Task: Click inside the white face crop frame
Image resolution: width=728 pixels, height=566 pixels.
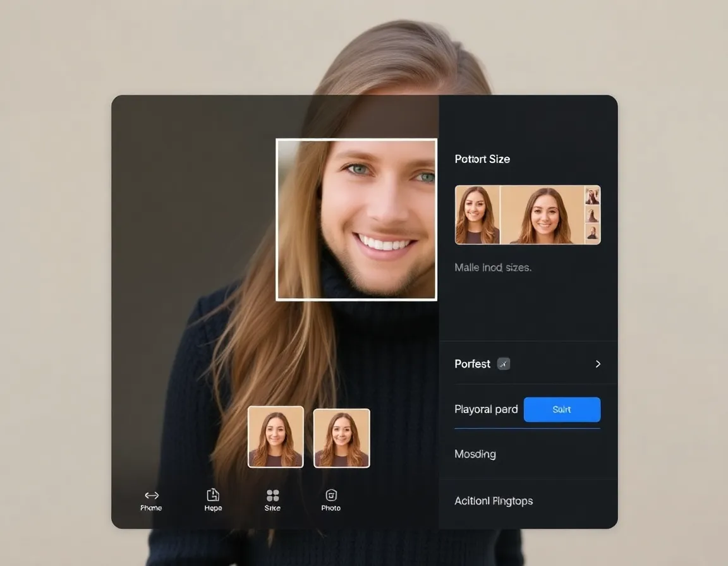Action: click(356, 219)
